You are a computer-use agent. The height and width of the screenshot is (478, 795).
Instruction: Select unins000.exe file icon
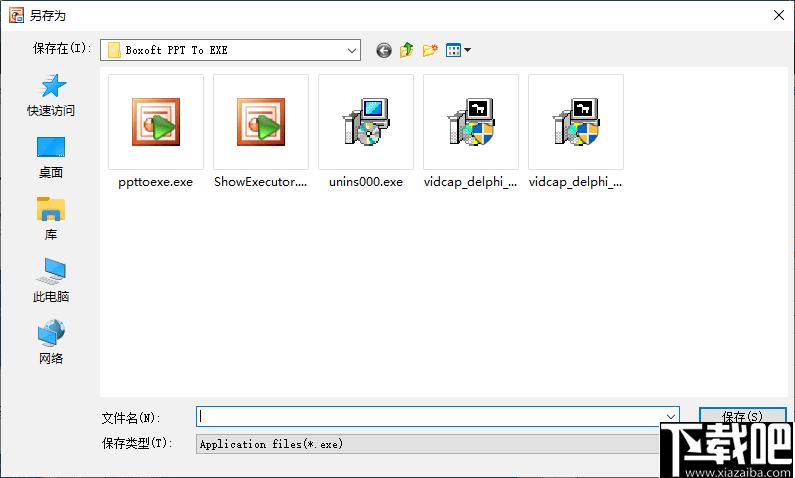(x=366, y=122)
